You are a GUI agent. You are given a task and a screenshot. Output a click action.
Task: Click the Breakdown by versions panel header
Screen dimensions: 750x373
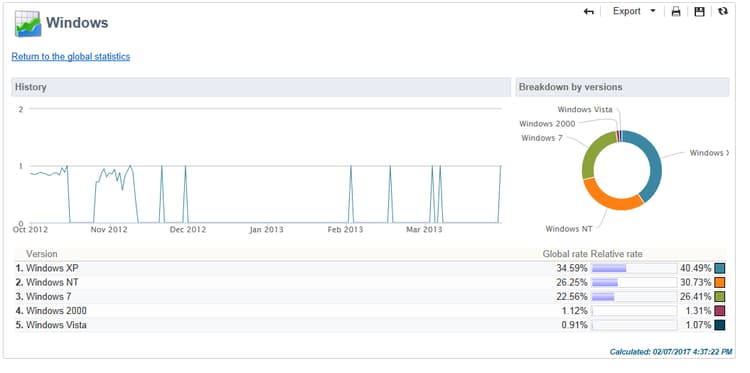tap(622, 87)
